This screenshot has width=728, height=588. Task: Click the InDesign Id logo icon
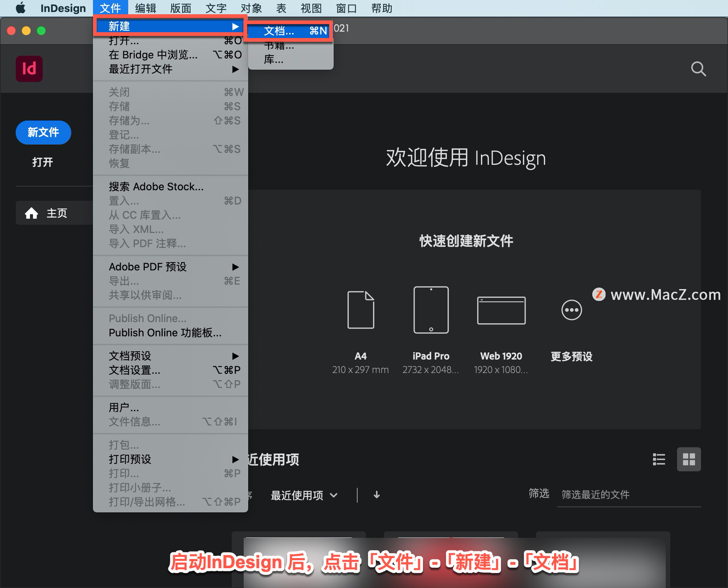pyautogui.click(x=29, y=69)
